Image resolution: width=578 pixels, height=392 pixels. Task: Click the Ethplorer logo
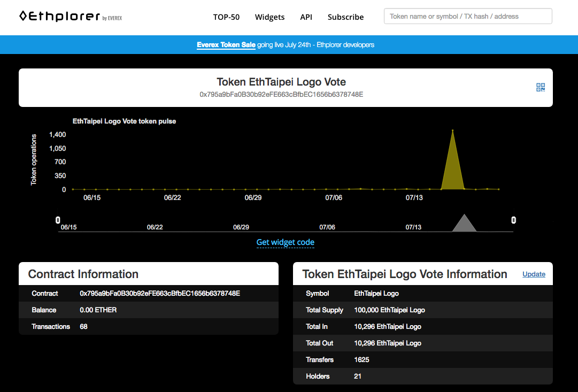click(x=60, y=16)
